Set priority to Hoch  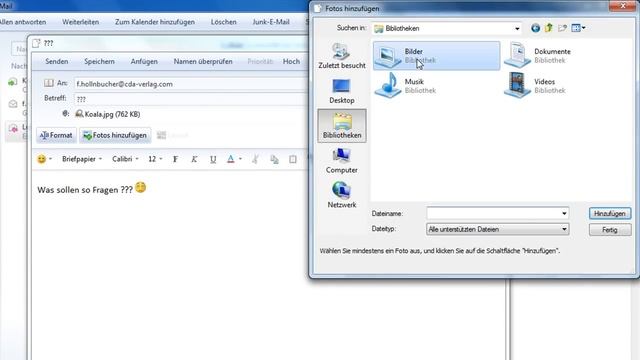pyautogui.click(x=291, y=61)
